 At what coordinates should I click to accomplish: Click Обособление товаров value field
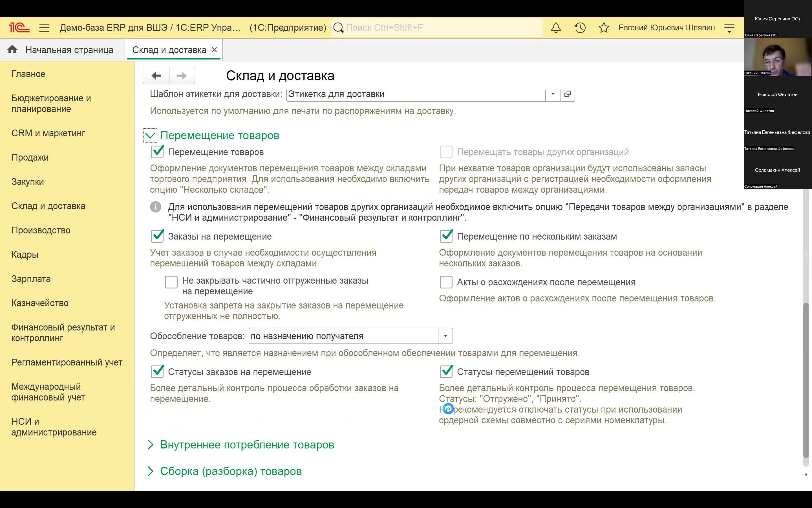tap(343, 336)
